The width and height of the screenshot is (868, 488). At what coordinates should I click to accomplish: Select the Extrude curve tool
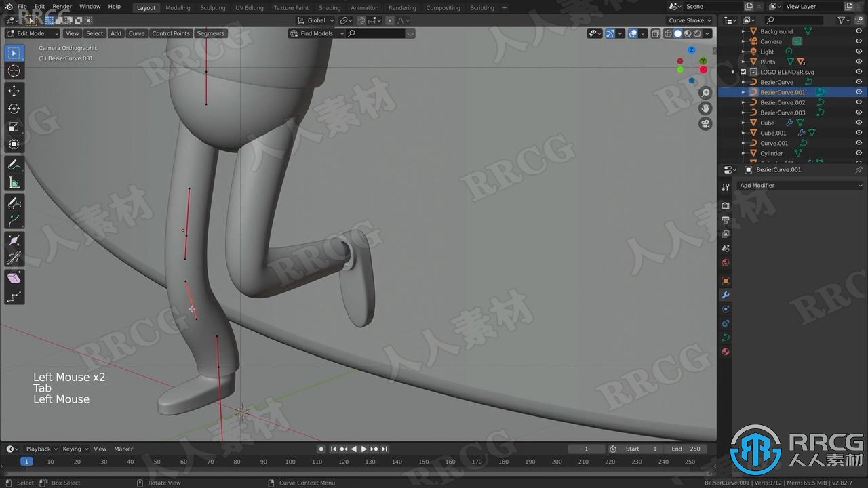point(14,220)
